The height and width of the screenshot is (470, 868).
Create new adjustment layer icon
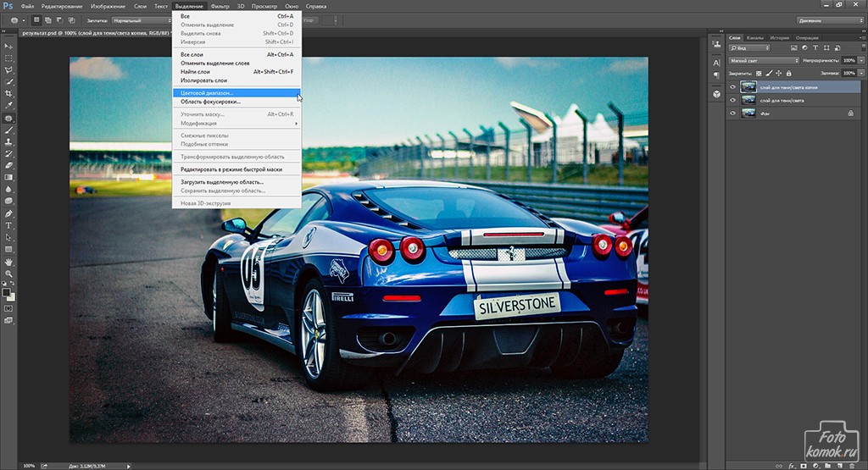(x=815, y=466)
